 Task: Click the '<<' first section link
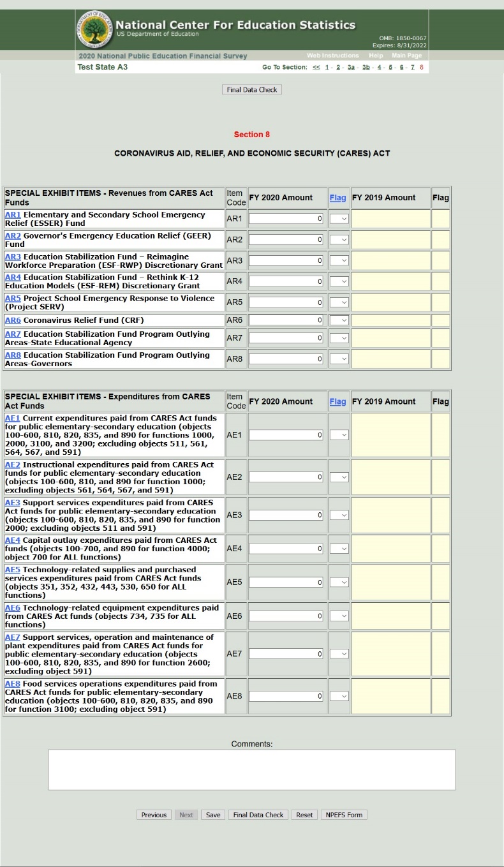pyautogui.click(x=316, y=68)
